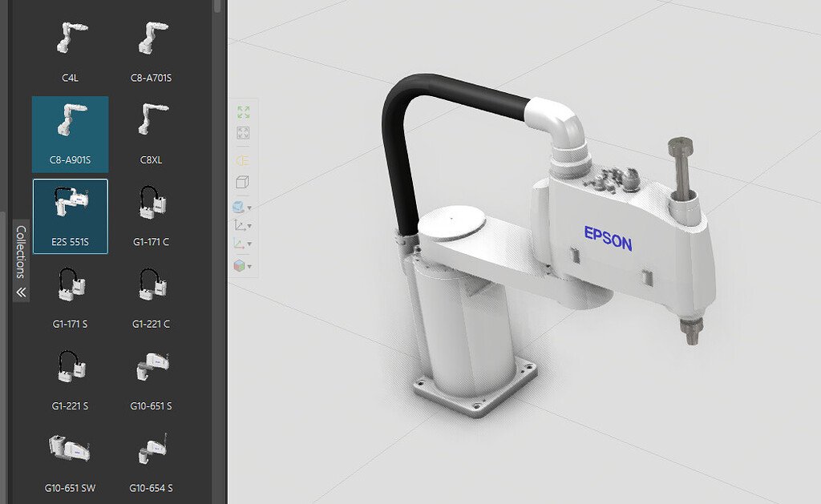
Task: Toggle the yellow headlight icon
Action: tap(242, 161)
